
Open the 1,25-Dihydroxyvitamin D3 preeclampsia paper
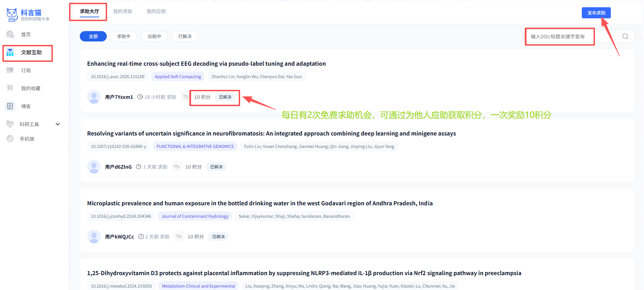coord(304,273)
